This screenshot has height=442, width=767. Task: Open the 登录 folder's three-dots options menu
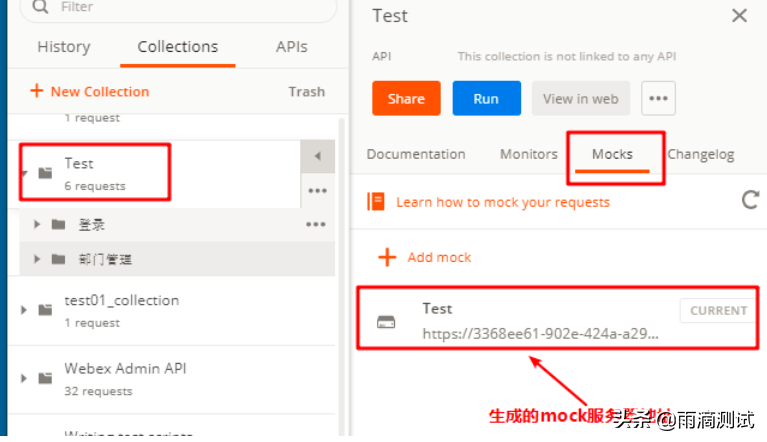pyautogui.click(x=316, y=224)
